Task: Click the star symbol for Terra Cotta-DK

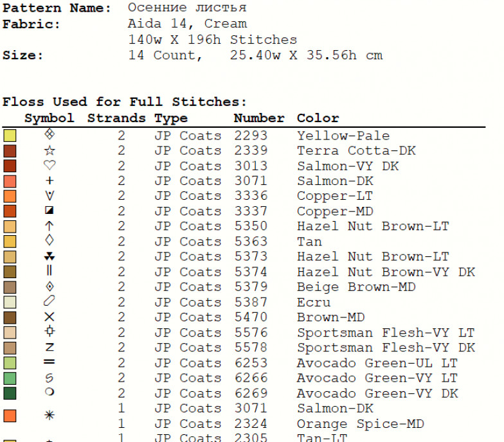Action: tap(50, 150)
